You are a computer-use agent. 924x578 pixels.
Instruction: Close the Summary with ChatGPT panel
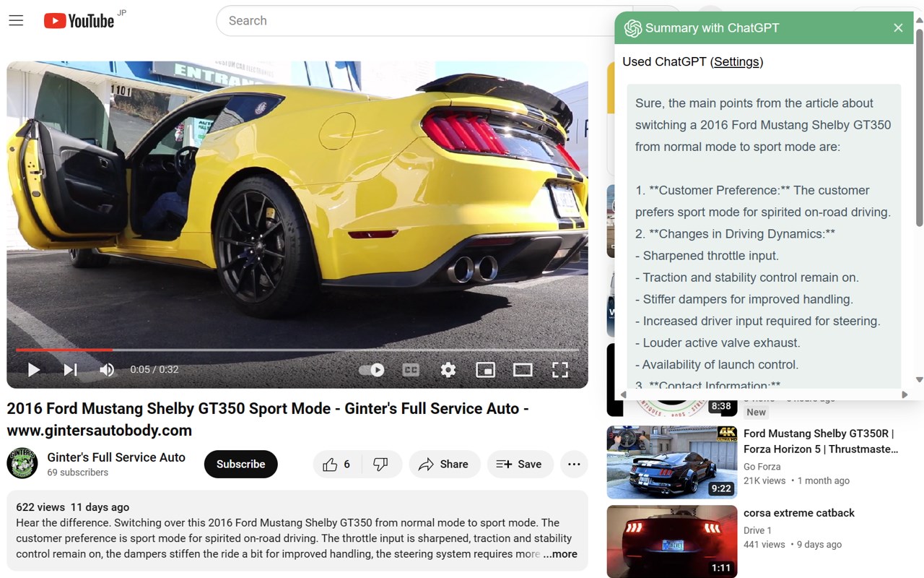(x=898, y=28)
